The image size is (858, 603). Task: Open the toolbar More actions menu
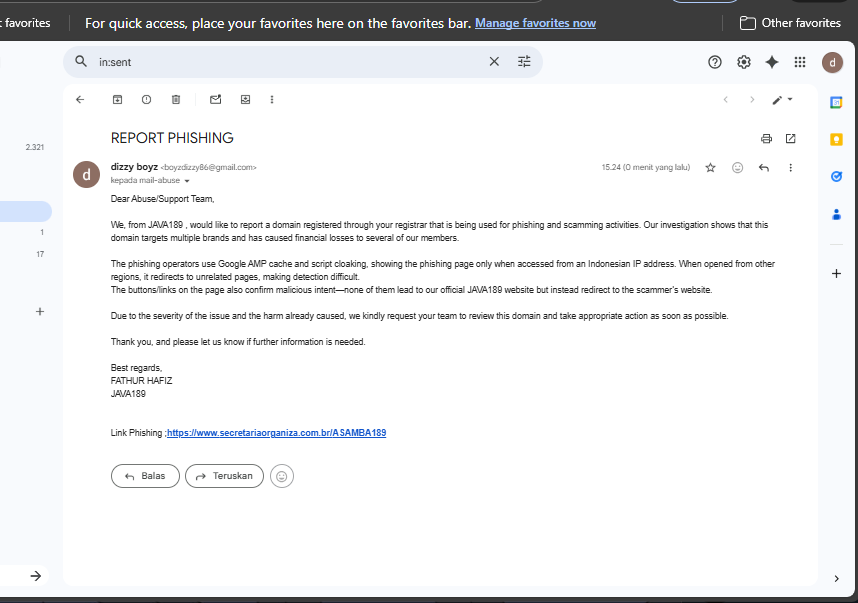(x=272, y=100)
